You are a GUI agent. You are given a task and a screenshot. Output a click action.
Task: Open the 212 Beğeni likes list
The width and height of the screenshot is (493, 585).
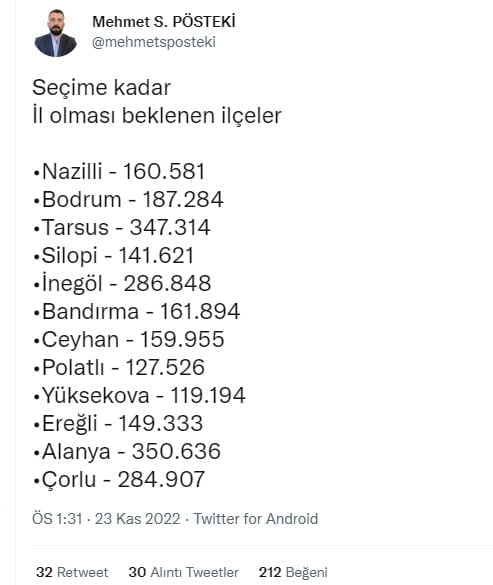[x=293, y=572]
